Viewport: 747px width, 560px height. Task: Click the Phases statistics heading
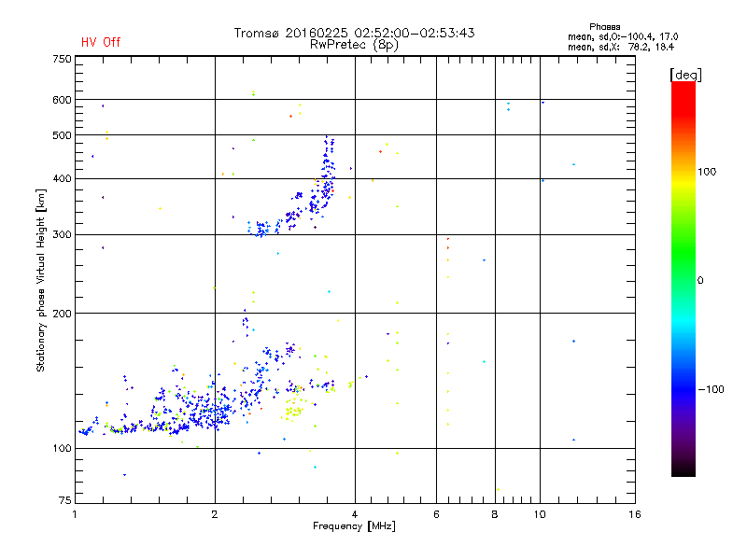click(x=604, y=27)
